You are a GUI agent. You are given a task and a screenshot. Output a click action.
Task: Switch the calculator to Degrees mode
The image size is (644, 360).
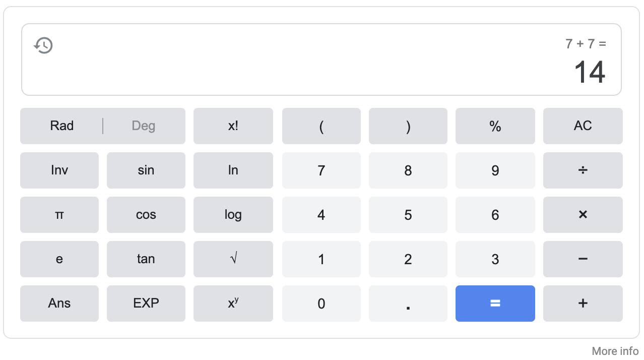(x=143, y=126)
